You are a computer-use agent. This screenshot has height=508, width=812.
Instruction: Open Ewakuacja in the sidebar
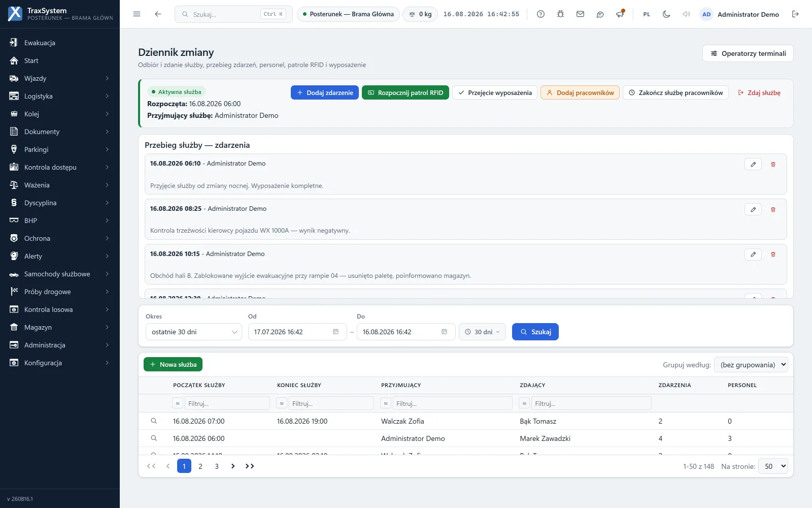coord(60,43)
